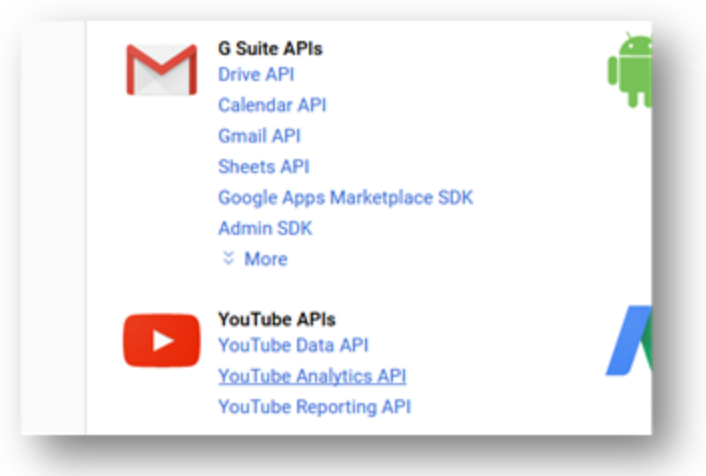Select the Gmail API link
Screen dimensions: 706x476
(x=259, y=136)
